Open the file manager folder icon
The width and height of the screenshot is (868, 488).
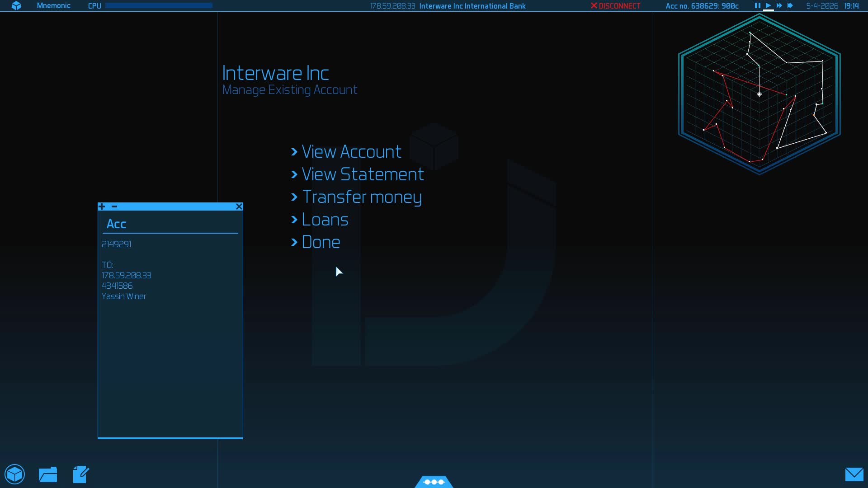(48, 474)
